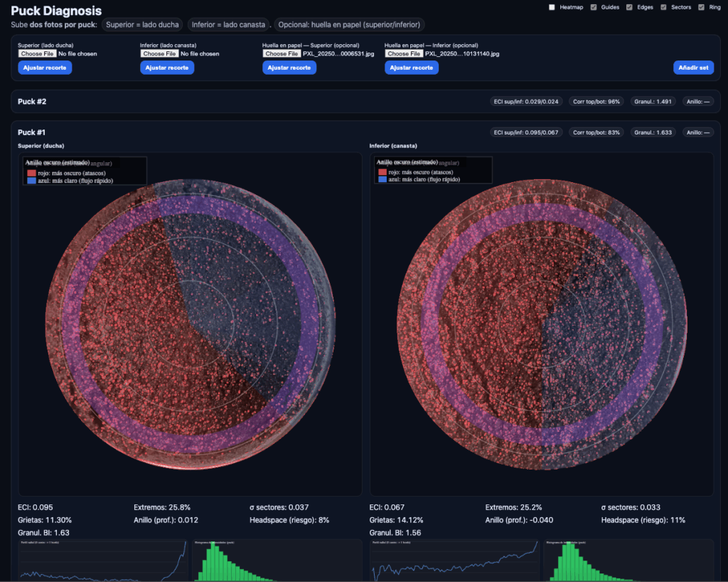Click the Superior (ducha) puck image
Image resolution: width=728 pixels, height=582 pixels.
190,324
